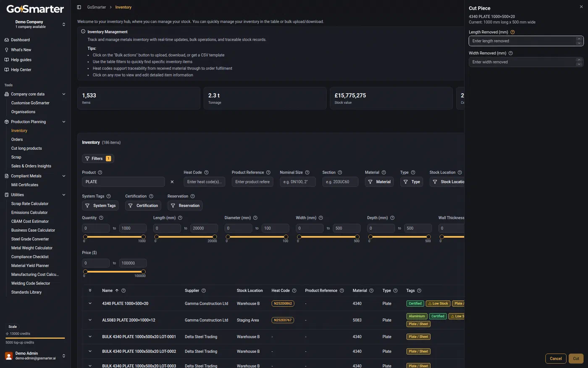The height and width of the screenshot is (368, 588).
Task: Collapse the Utilities section
Action: point(64,195)
